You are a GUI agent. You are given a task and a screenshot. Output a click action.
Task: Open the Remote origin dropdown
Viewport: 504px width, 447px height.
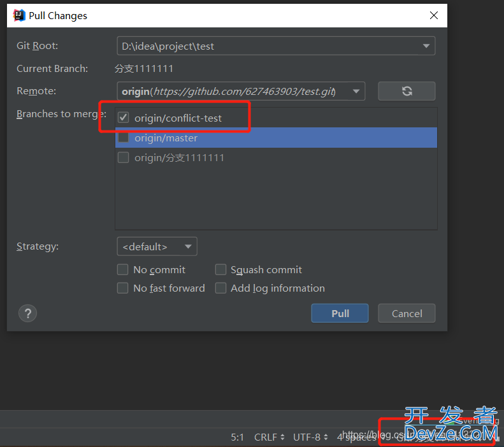pyautogui.click(x=241, y=91)
